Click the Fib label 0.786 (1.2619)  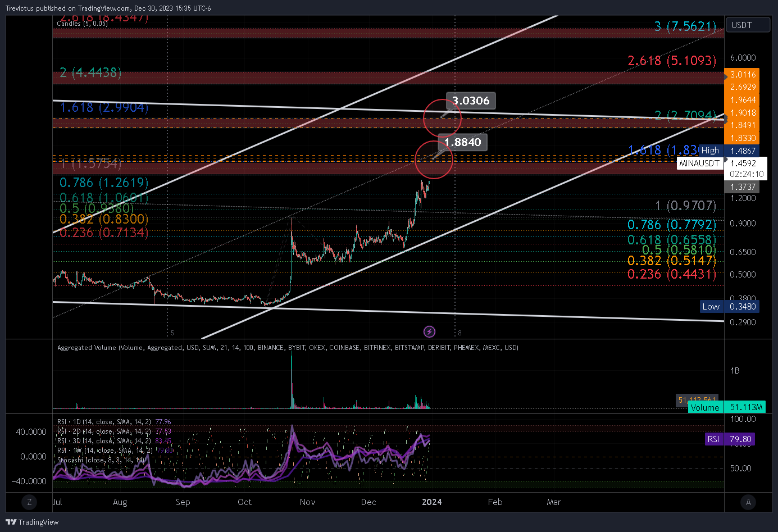[x=104, y=183]
